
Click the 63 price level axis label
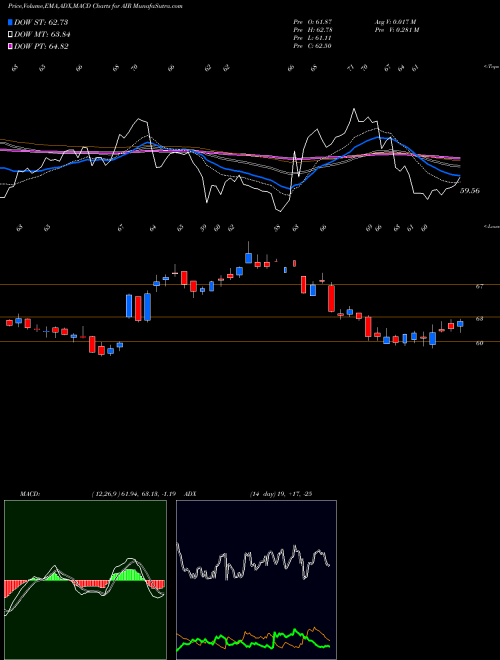479,319
